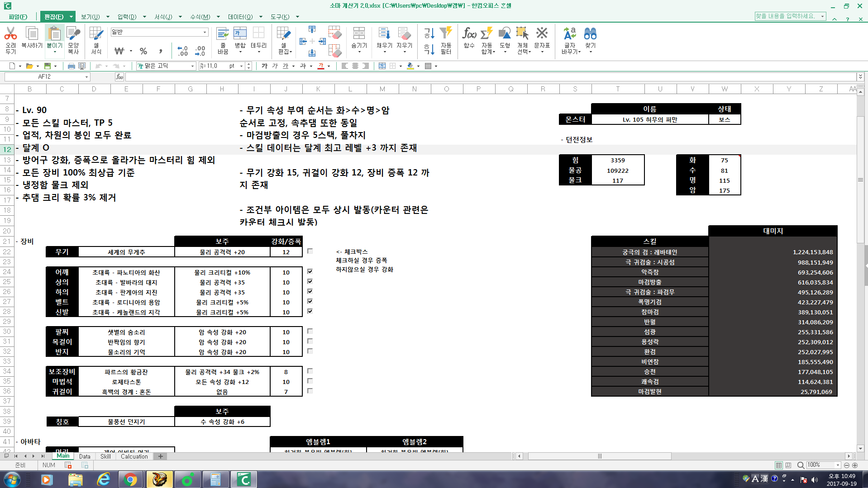Open the Shapes (도형) icon
This screenshot has height=488, width=868.
pos(505,34)
